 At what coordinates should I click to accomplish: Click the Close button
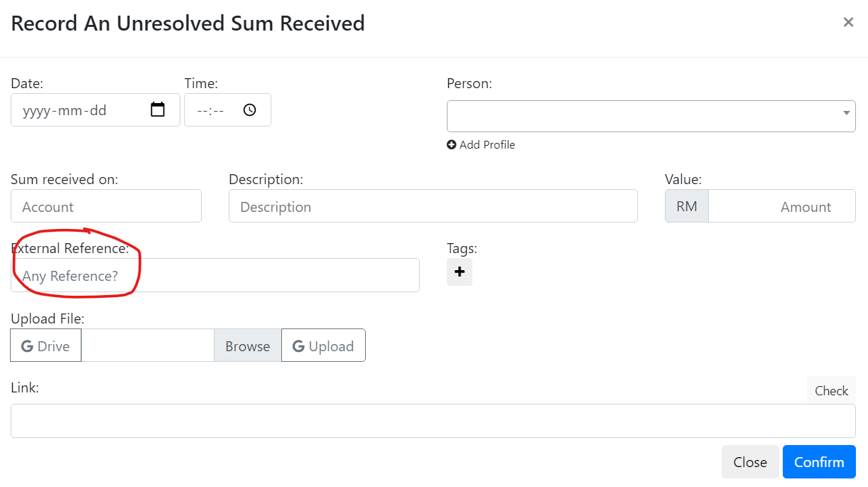750,462
